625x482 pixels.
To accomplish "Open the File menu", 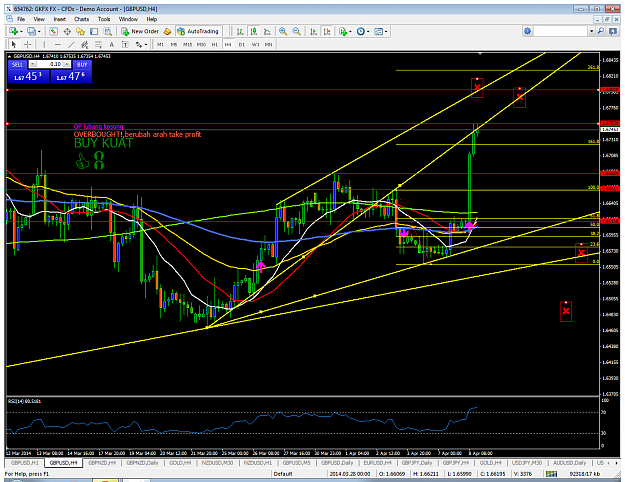I will tap(21, 19).
